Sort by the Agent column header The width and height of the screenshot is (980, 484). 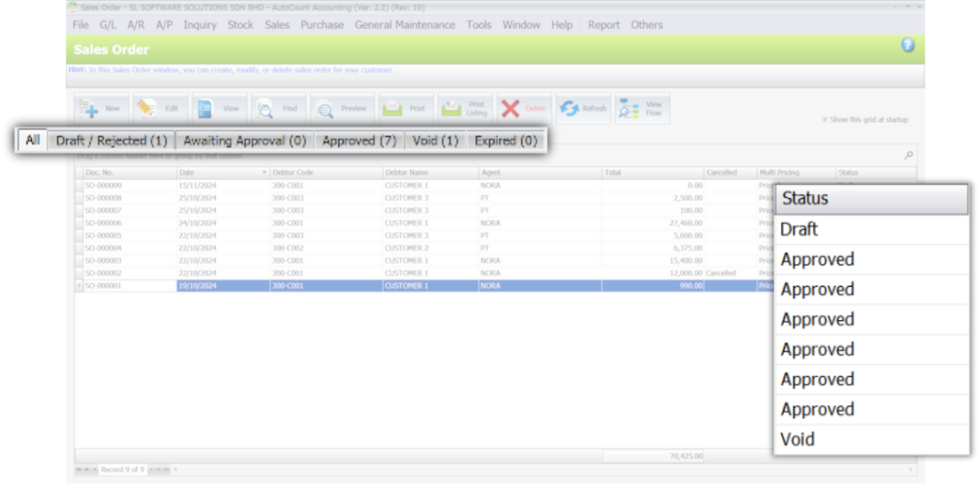click(540, 173)
